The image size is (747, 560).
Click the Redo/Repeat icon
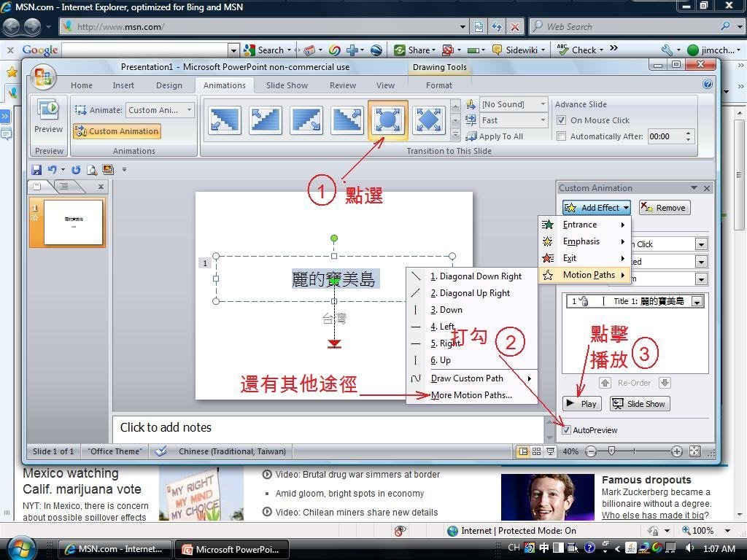click(x=76, y=169)
